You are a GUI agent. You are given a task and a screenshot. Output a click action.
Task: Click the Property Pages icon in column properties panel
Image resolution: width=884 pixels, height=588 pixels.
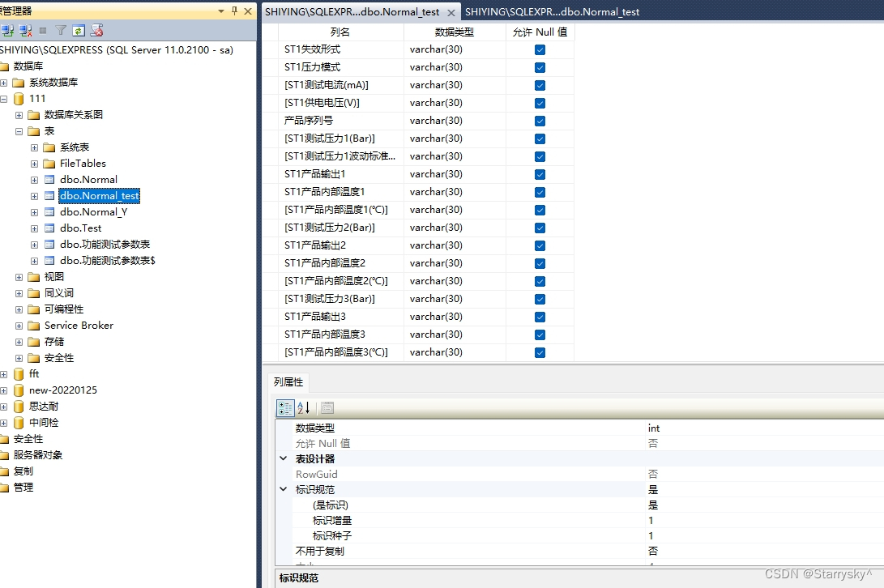point(327,407)
